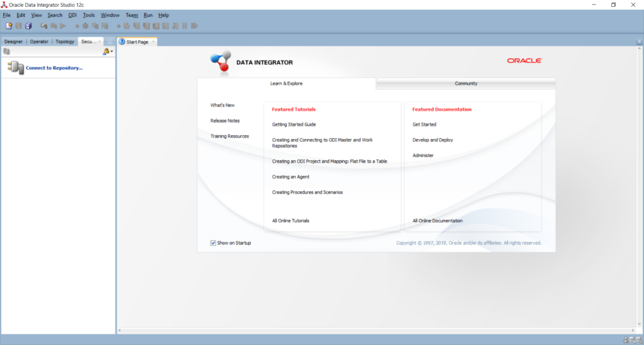Screen dimensions: 644x345
Task: Toggle the Show on Startup checkbox
Action: coord(213,243)
